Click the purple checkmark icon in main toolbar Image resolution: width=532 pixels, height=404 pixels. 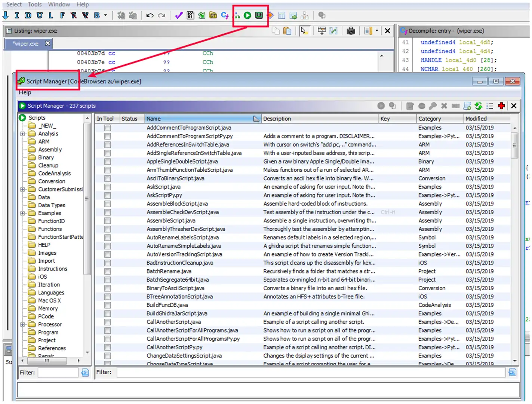click(x=179, y=15)
